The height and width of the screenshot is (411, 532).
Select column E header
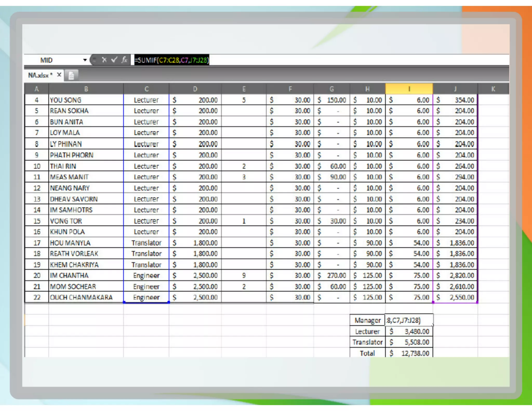(244, 89)
